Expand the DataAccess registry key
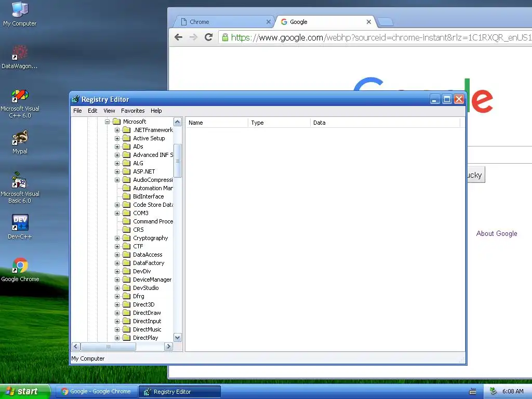The height and width of the screenshot is (399, 532). [x=117, y=255]
